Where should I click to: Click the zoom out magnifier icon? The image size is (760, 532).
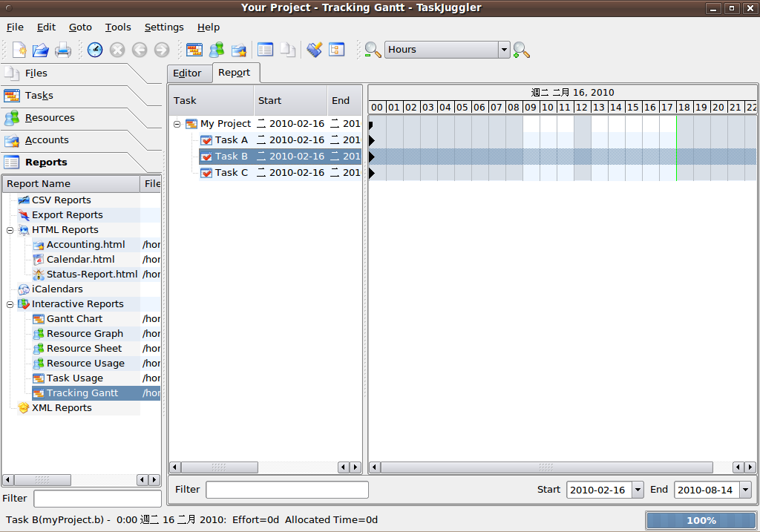[x=373, y=50]
